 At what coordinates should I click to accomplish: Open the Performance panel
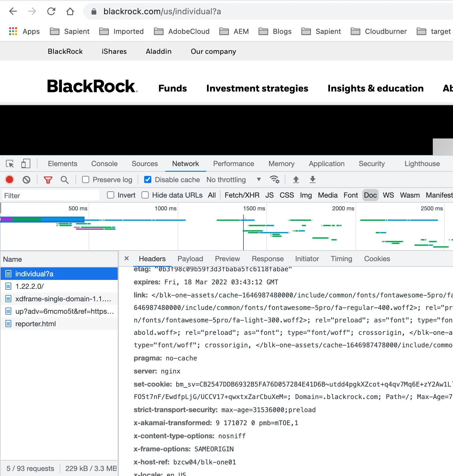pyautogui.click(x=234, y=164)
